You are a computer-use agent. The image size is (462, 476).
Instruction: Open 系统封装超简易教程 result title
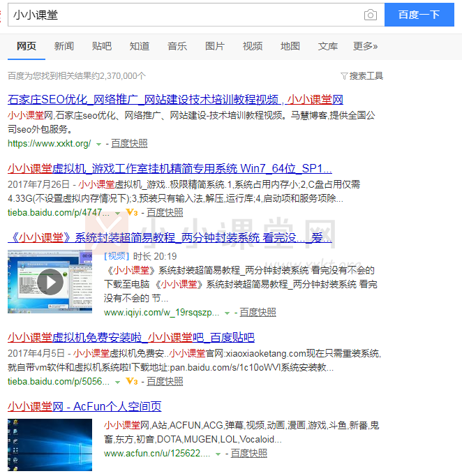point(170,237)
